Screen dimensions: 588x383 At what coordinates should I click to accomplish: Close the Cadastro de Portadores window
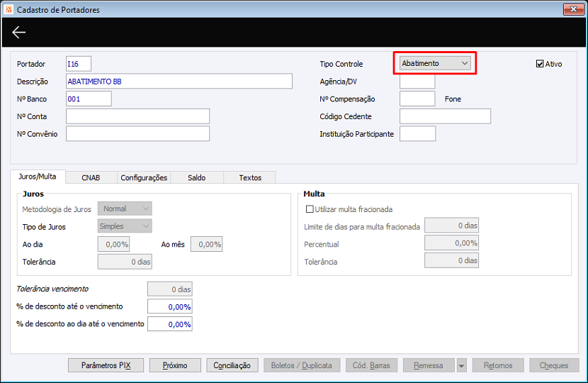573,9
